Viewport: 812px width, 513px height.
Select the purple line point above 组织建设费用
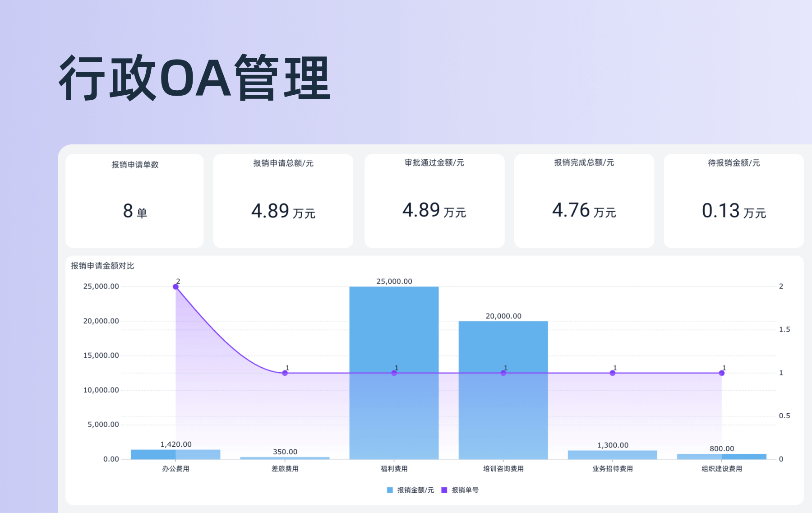coord(721,373)
